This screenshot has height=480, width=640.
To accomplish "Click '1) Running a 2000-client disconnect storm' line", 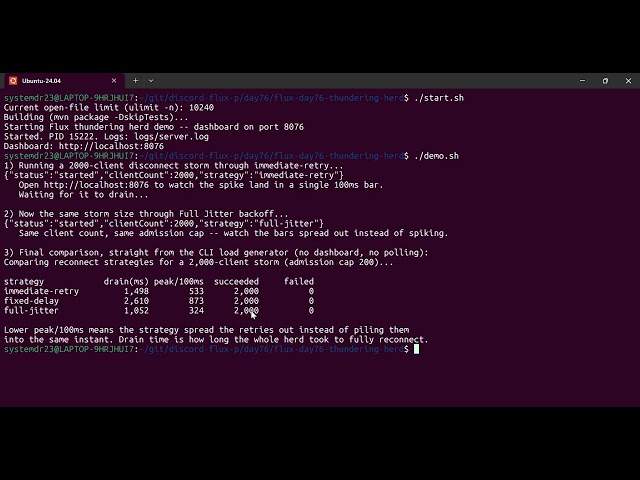I will pos(173,166).
